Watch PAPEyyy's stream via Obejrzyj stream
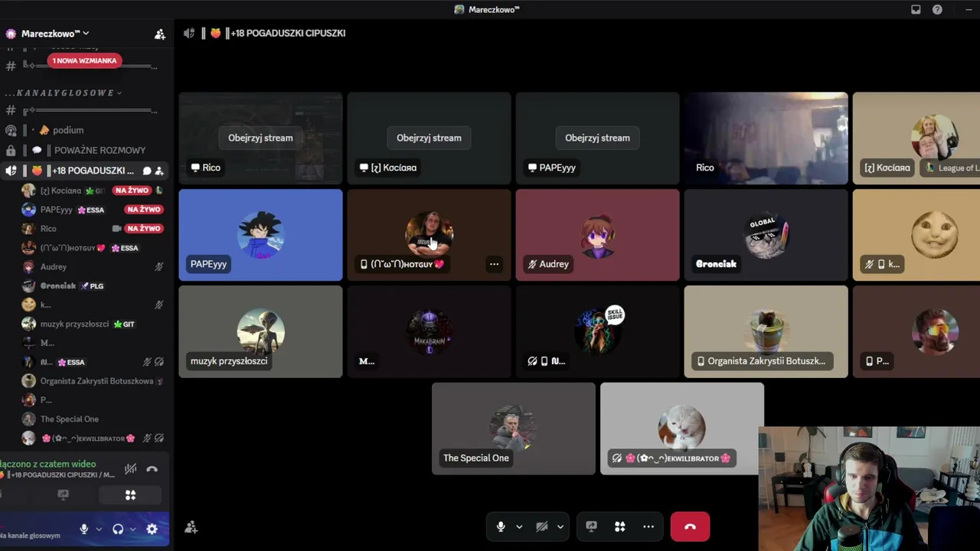 click(597, 138)
